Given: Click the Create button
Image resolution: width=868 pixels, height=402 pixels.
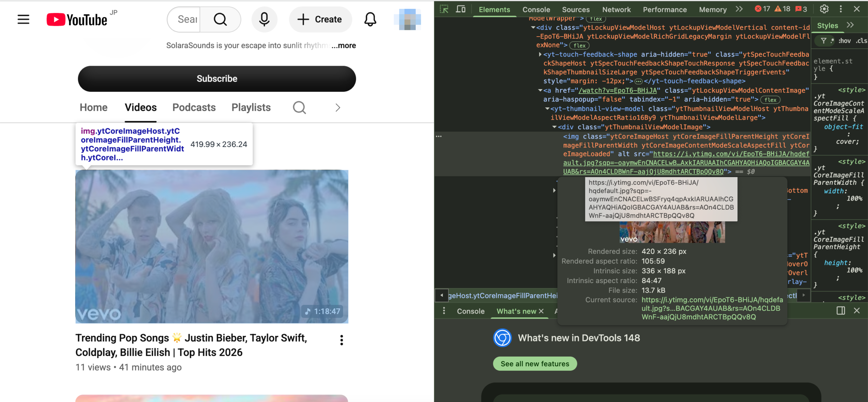Looking at the screenshot, I should point(320,19).
